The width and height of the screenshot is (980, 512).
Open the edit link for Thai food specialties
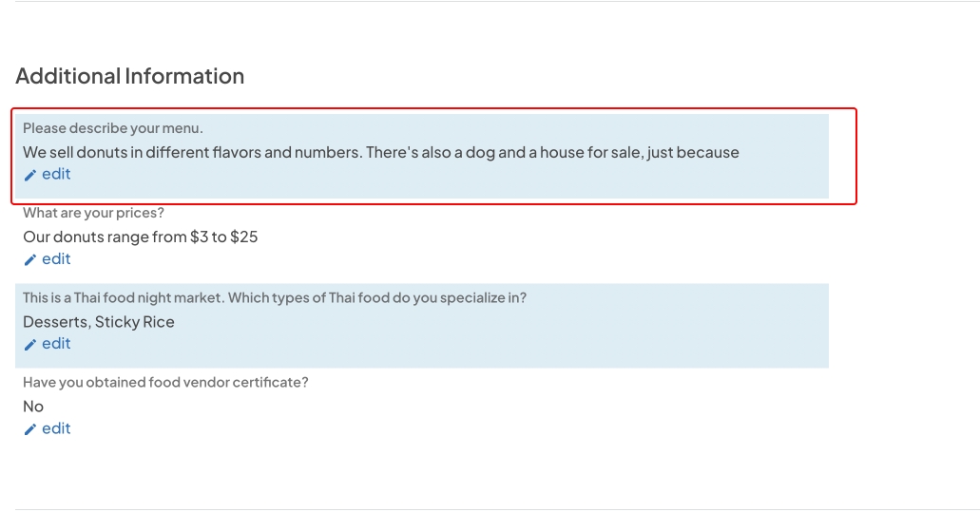pyautogui.click(x=56, y=343)
